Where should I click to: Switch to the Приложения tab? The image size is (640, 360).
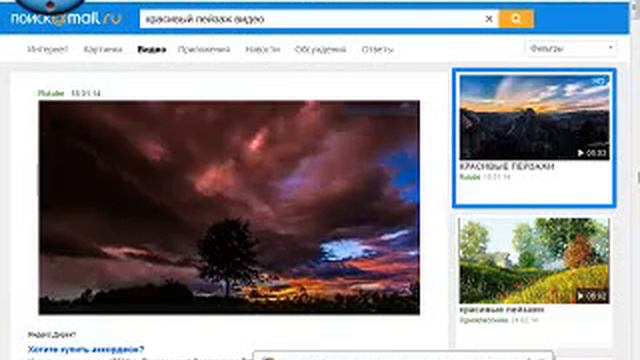click(204, 49)
